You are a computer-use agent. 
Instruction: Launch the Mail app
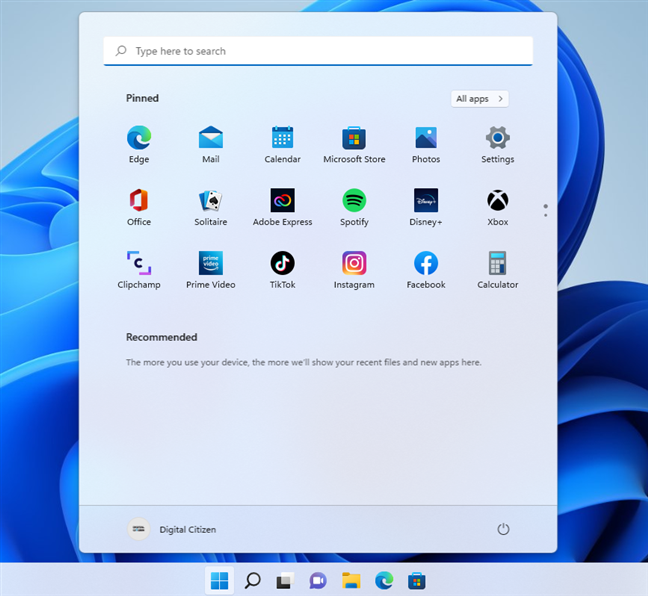pos(211,145)
